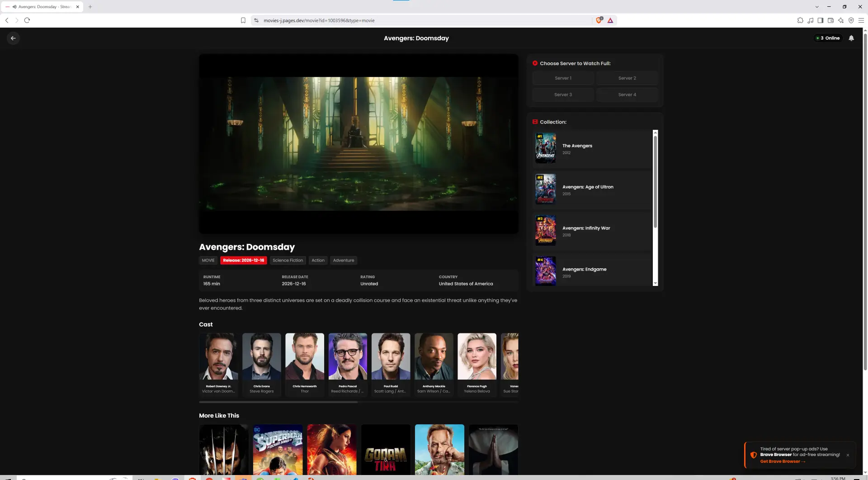Select Chris Evans cast card
868x480 pixels.
(261, 365)
